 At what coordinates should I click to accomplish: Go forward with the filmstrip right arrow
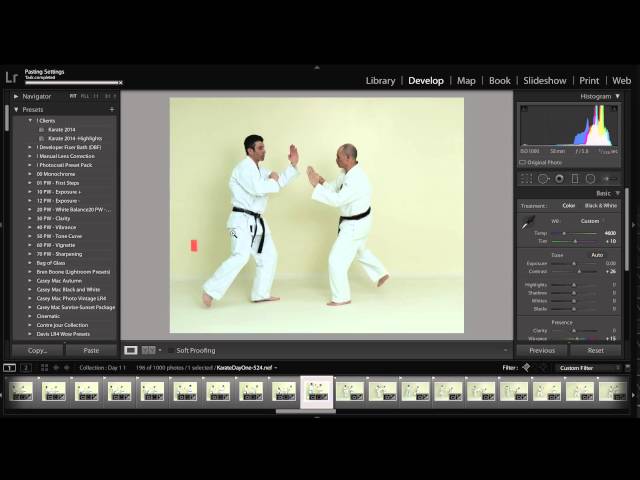coord(67,368)
